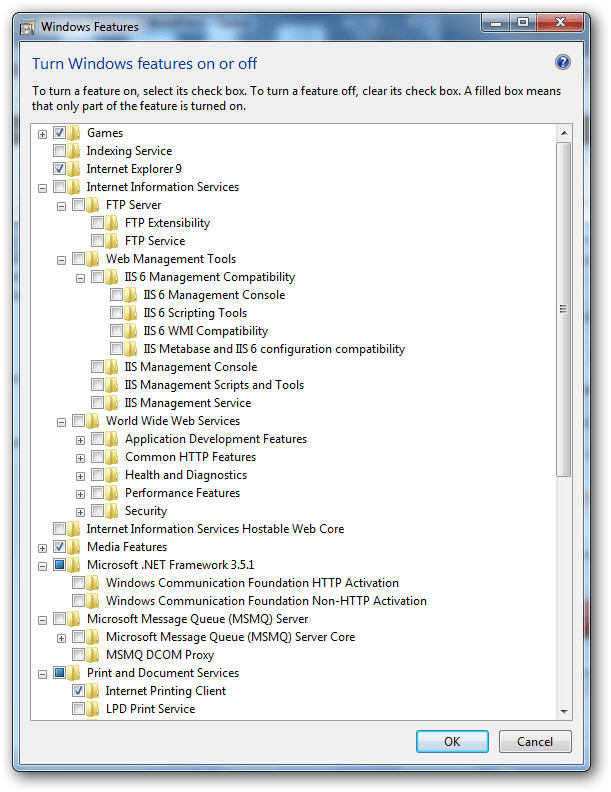Viewport: 611px width, 792px height.
Task: Enable the Indexing Service checkbox
Action: click(60, 151)
